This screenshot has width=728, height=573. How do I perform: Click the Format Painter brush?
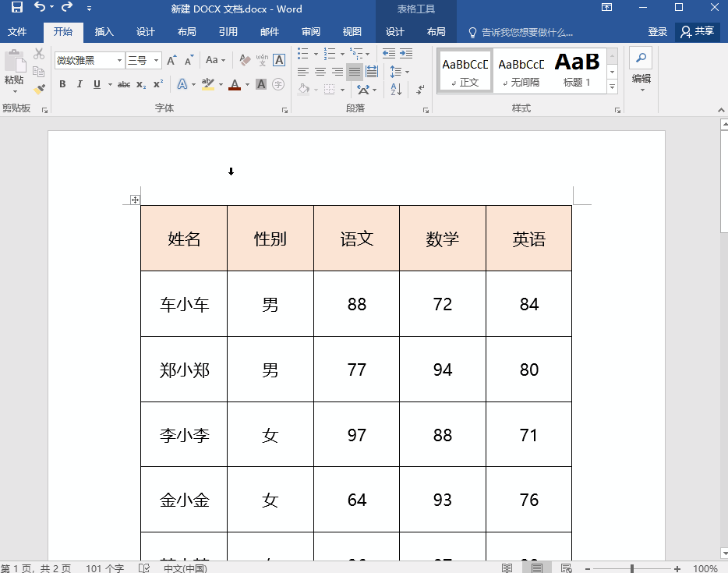(38, 87)
